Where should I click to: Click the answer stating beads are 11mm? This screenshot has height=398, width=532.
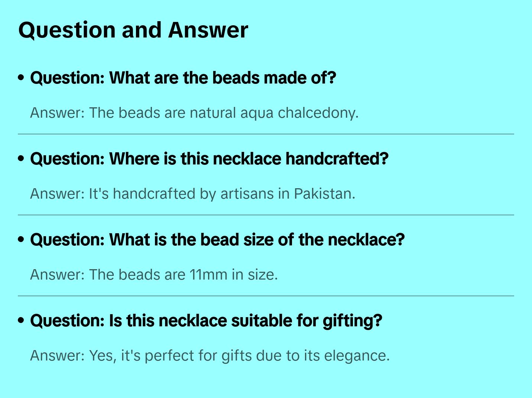pyautogui.click(x=154, y=275)
